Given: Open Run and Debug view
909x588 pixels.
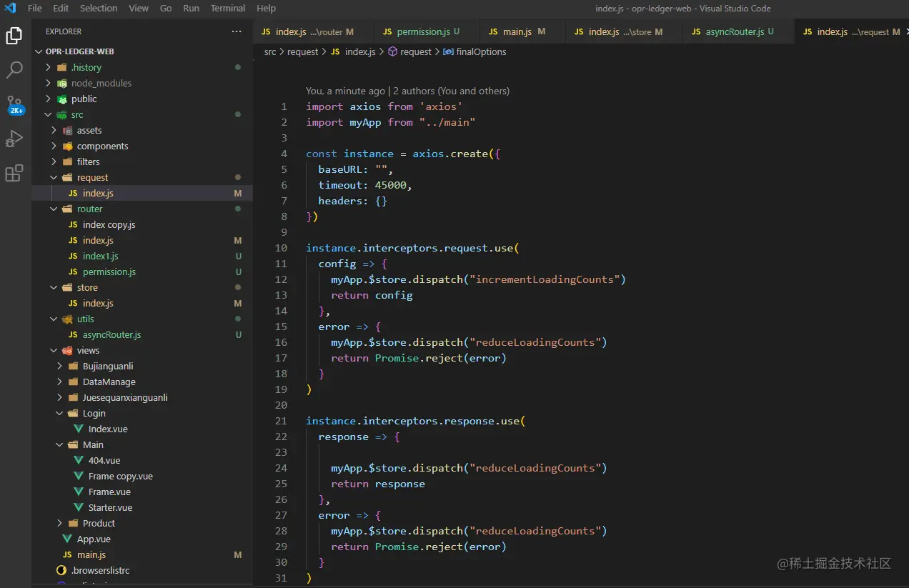Looking at the screenshot, I should (x=14, y=139).
